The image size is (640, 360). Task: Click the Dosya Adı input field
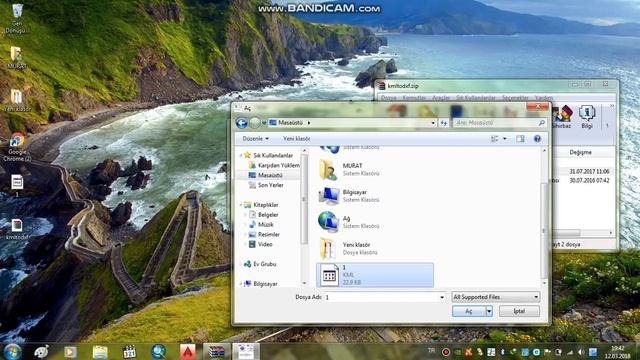(381, 297)
